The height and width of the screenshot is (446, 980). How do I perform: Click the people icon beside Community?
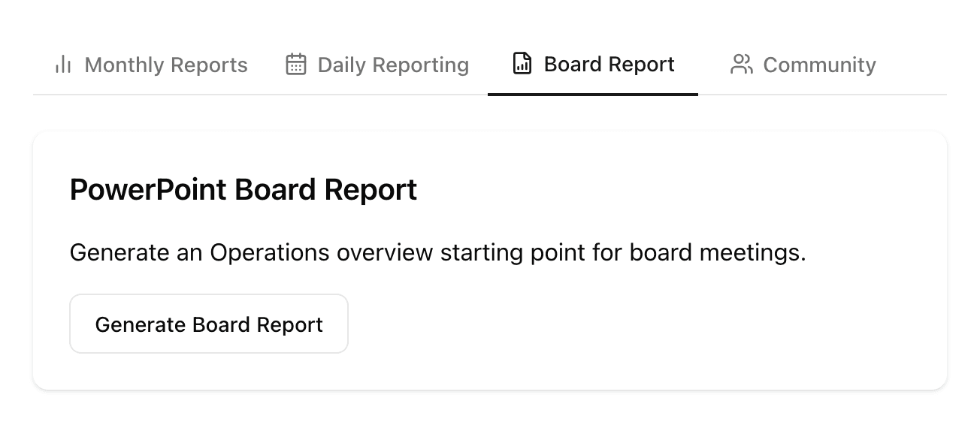pyautogui.click(x=741, y=65)
